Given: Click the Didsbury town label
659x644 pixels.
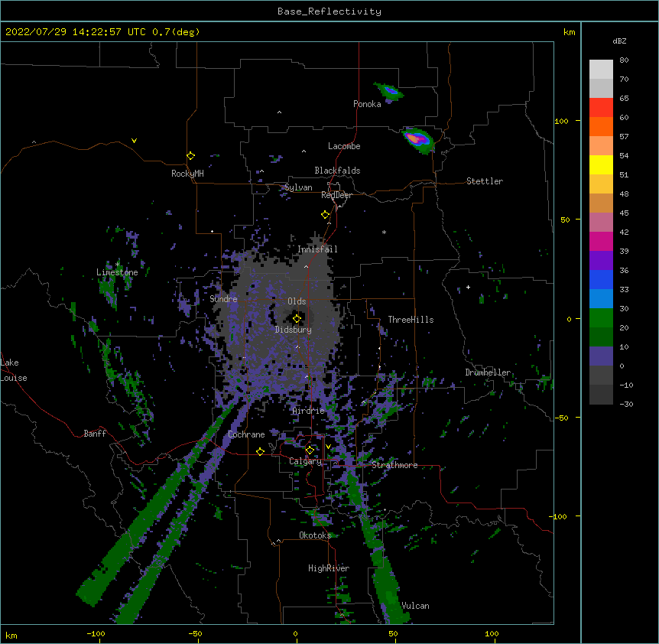Looking at the screenshot, I should 294,330.
